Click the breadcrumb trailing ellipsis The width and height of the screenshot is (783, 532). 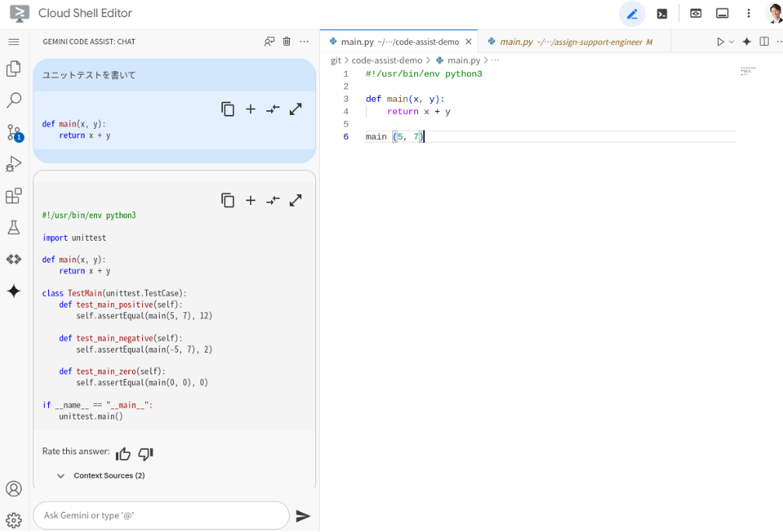coord(495,61)
